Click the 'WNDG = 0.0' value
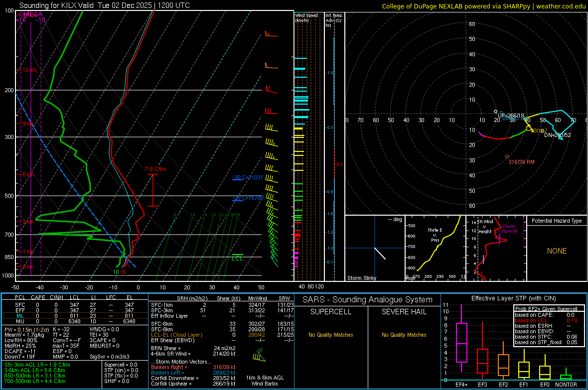The height and width of the screenshot is (390, 588). [104, 329]
